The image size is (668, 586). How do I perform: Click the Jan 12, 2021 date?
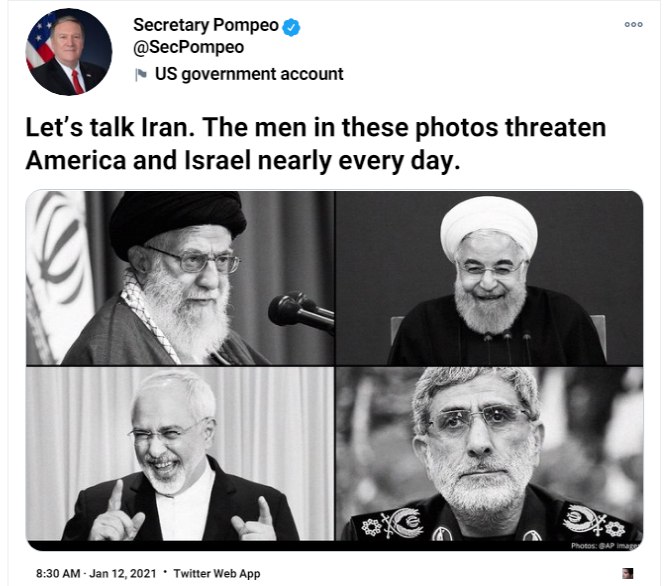(x=123, y=574)
